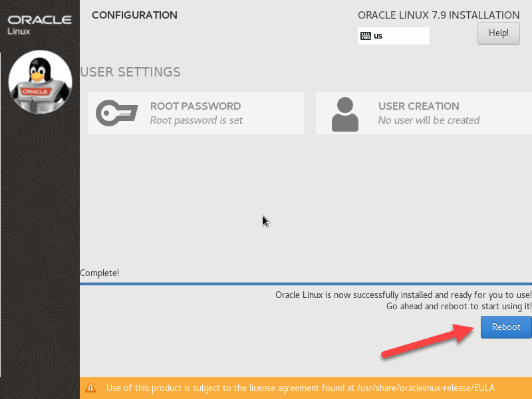Click the 'No user will be created' status
This screenshot has height=399, width=532.
[x=428, y=120]
